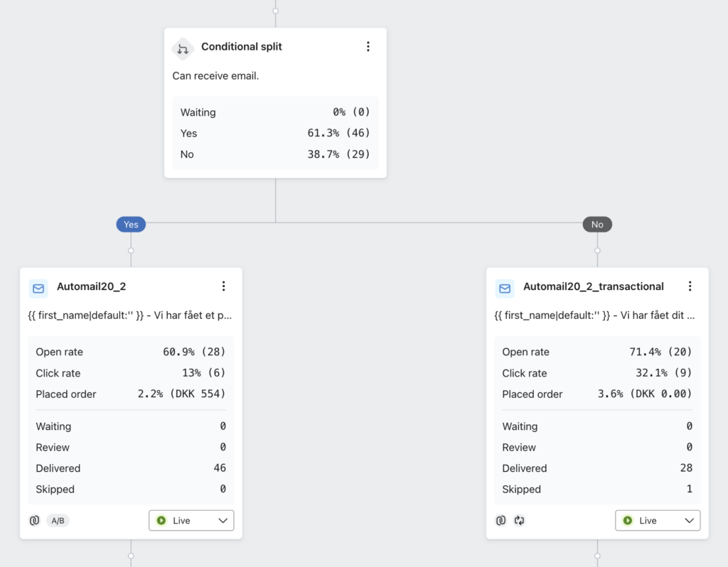Click the Conditional split branch icon
The height and width of the screenshot is (567, 728).
click(183, 49)
